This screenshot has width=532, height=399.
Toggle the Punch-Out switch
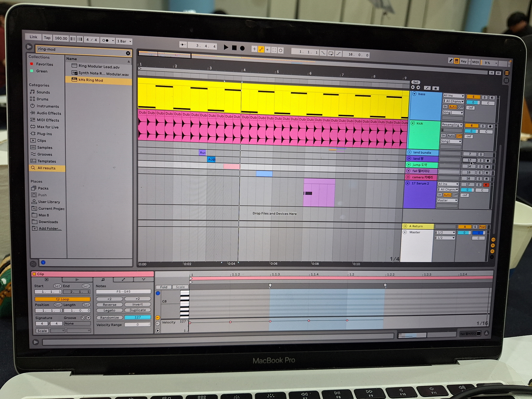tap(338, 54)
